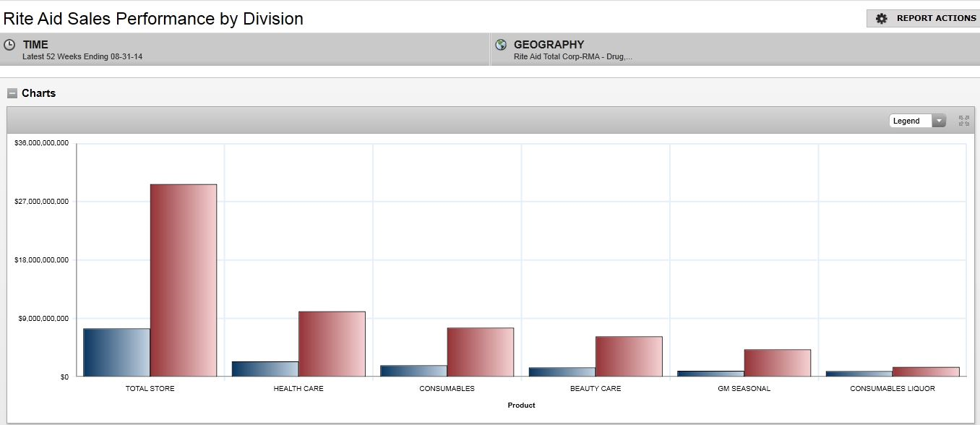Click the blue CONSUMABLES bar

[x=413, y=371]
